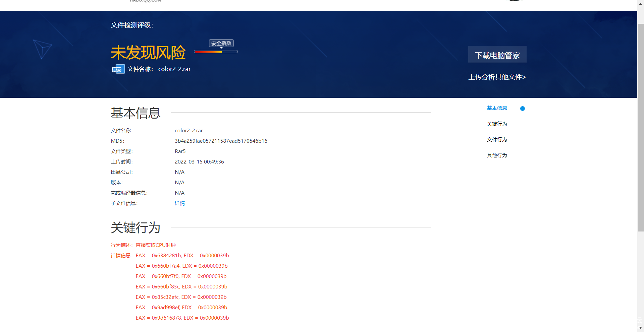This screenshot has width=644, height=332.
Task: Open 上传分析其他文件 link
Action: pos(497,77)
